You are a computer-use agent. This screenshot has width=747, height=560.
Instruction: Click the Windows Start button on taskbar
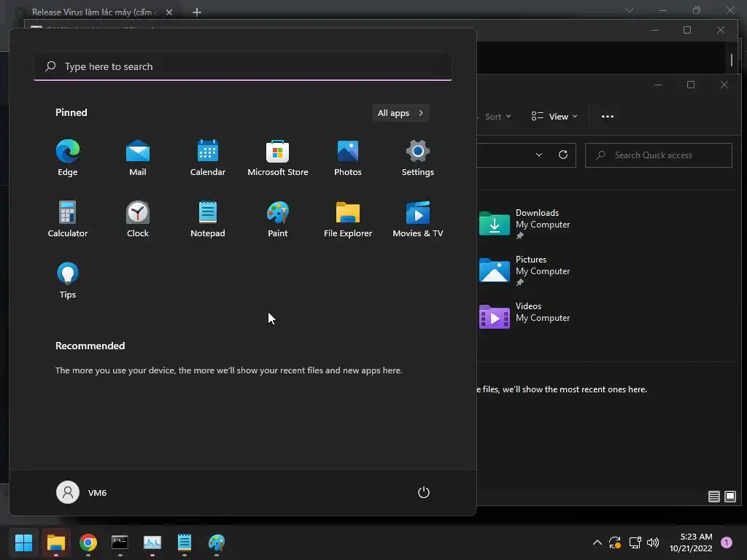24,542
